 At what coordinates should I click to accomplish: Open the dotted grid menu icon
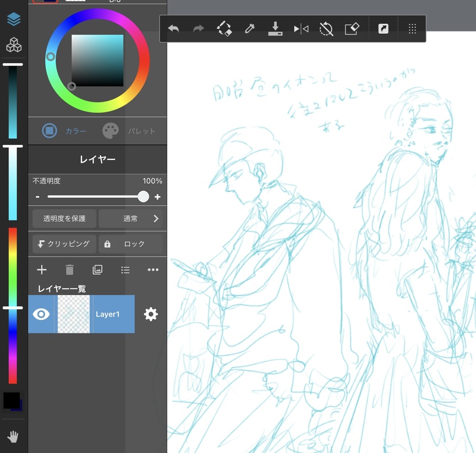click(x=412, y=29)
